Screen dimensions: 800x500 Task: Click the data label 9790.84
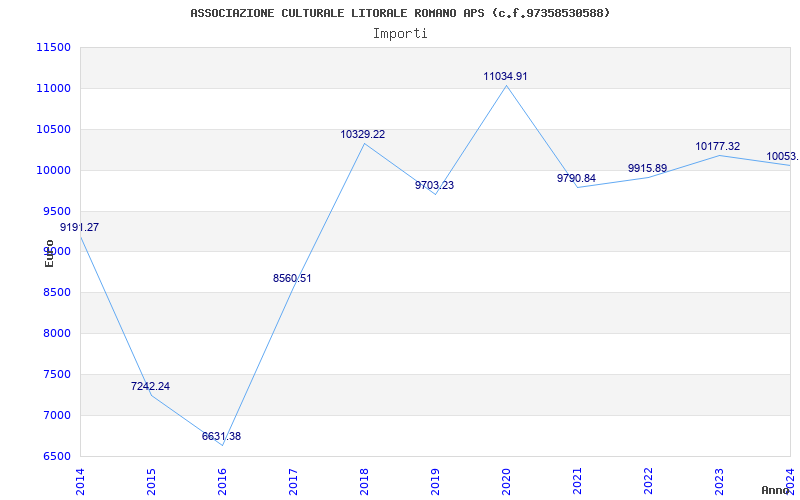coord(576,178)
